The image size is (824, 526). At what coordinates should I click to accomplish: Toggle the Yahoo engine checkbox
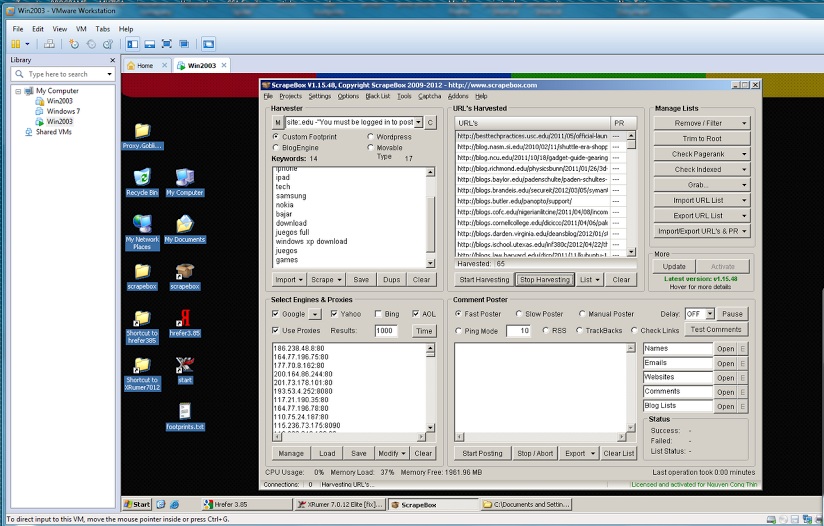point(334,314)
